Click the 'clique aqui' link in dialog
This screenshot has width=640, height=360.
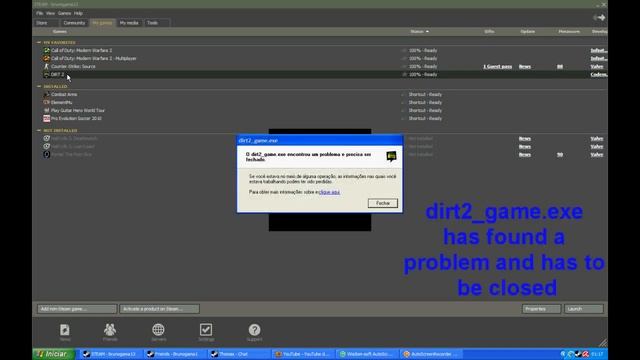(x=329, y=192)
